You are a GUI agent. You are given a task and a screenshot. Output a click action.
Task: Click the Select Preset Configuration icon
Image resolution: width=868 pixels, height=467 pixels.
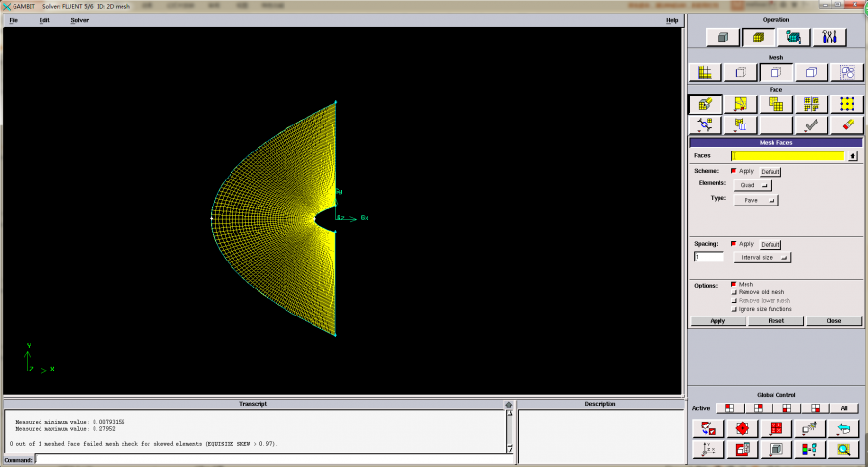(x=776, y=428)
